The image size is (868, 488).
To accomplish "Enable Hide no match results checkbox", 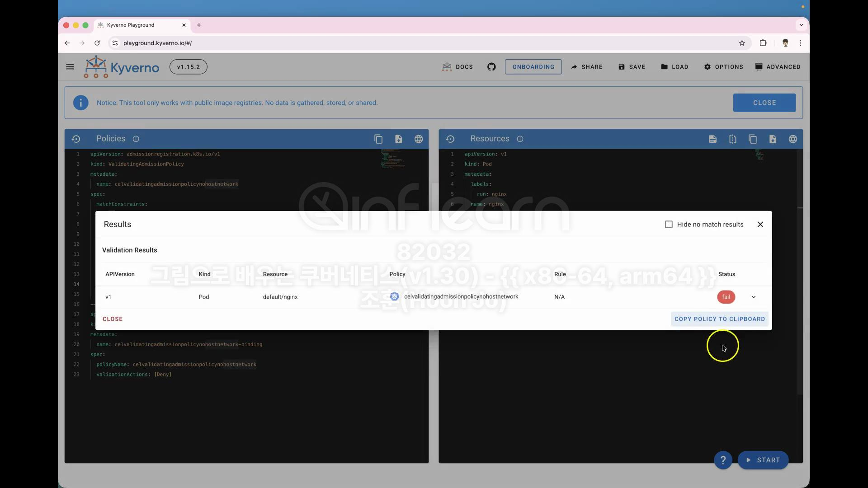I will coord(669,225).
